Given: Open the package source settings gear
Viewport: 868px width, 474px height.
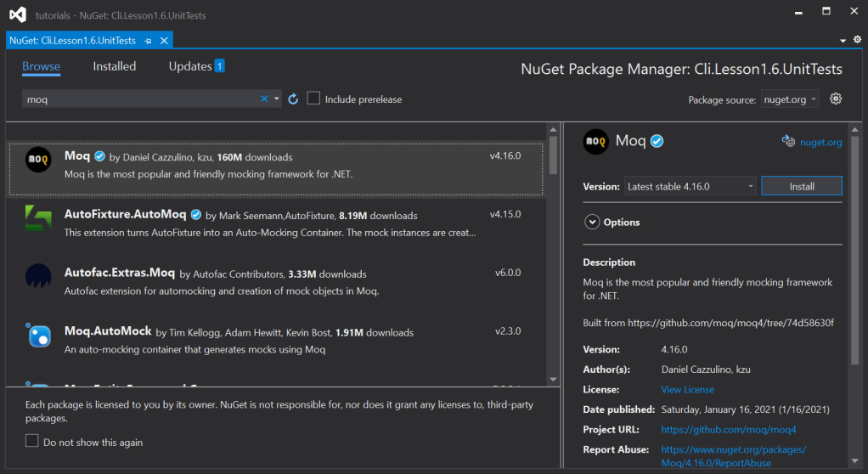Looking at the screenshot, I should tap(836, 99).
